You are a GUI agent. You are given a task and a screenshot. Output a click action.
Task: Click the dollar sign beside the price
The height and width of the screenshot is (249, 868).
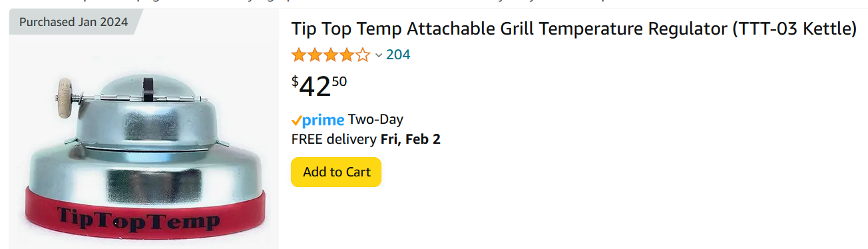tap(295, 81)
